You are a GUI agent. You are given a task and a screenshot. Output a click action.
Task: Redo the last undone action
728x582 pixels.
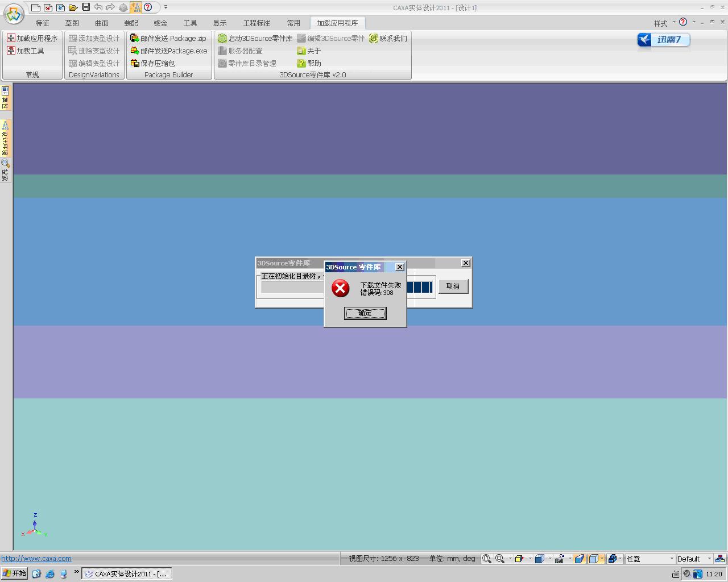[110, 7]
